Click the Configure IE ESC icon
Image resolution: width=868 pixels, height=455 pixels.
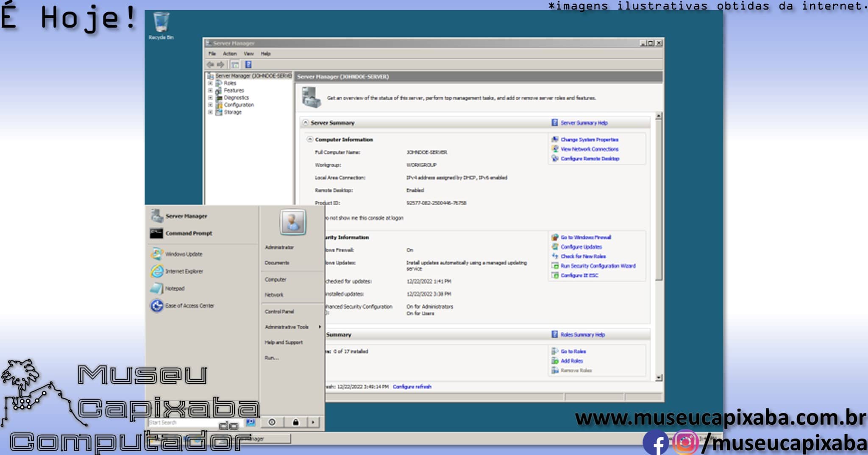pyautogui.click(x=554, y=275)
